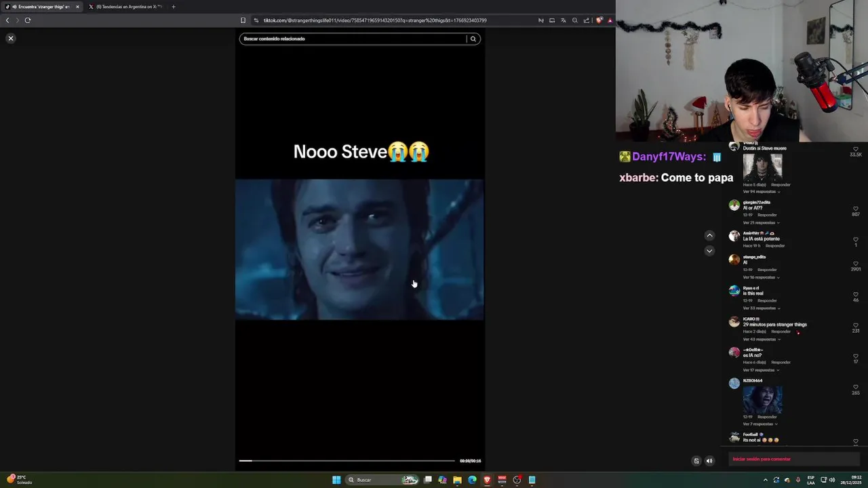Click the video progress bar
Image resolution: width=868 pixels, height=488 pixels.
tap(347, 461)
